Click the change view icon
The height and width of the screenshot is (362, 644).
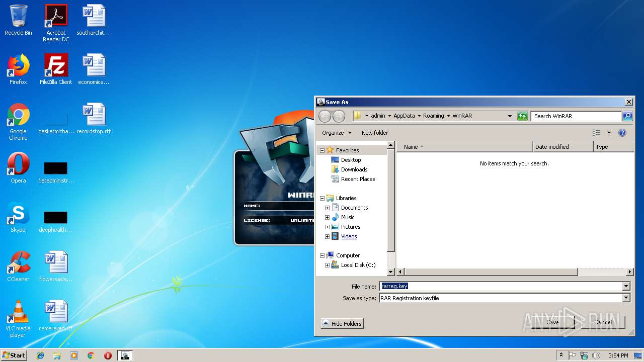tap(597, 133)
